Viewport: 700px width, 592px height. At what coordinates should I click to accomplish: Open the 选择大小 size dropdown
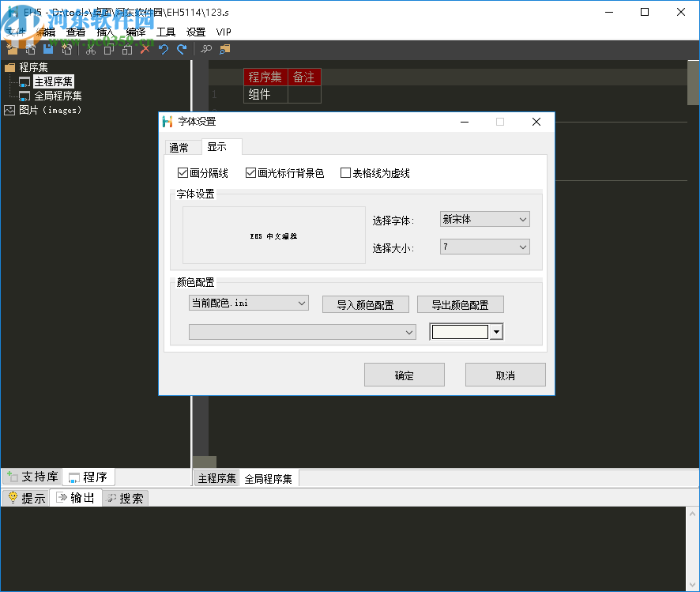pyautogui.click(x=523, y=247)
